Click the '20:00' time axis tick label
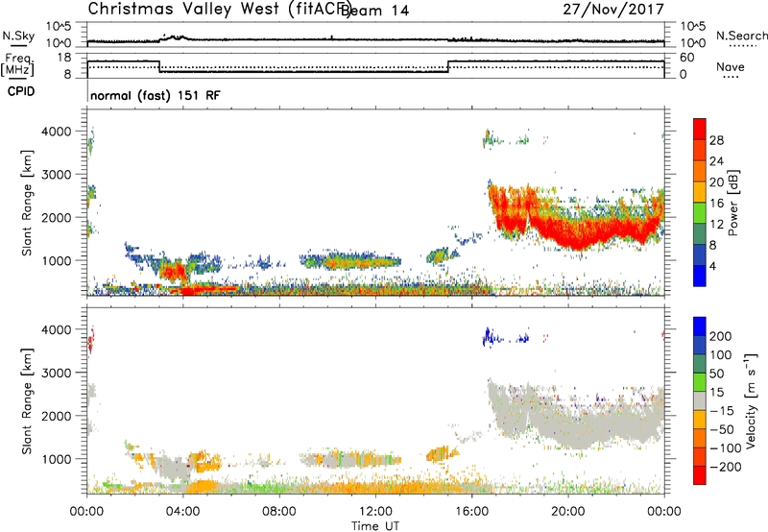The width and height of the screenshot is (768, 532). 567,512
